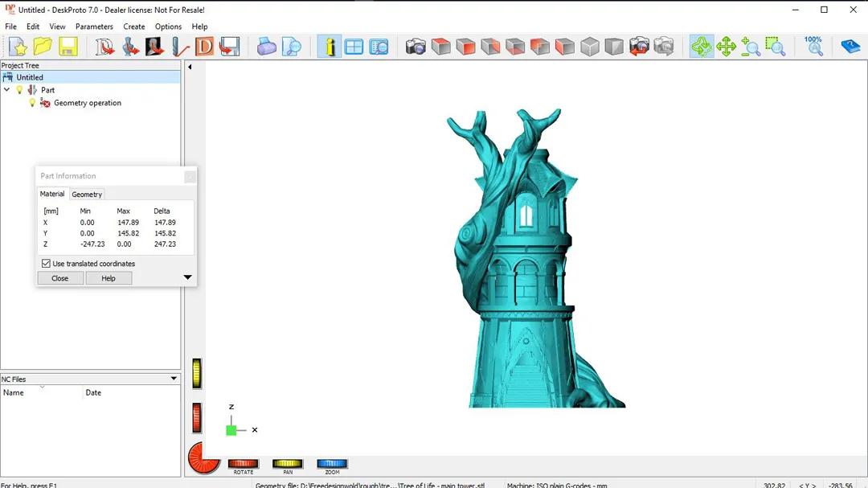Click the green XZ orientation indicator square

(x=231, y=430)
